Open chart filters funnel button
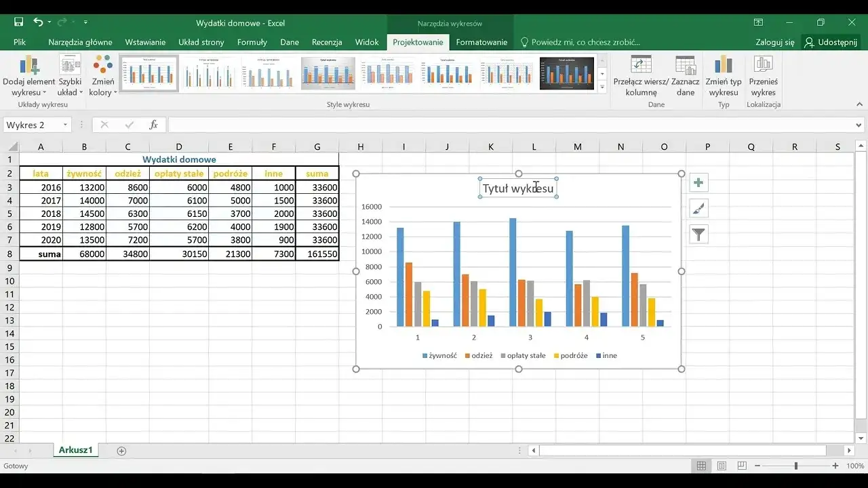 [x=698, y=235]
